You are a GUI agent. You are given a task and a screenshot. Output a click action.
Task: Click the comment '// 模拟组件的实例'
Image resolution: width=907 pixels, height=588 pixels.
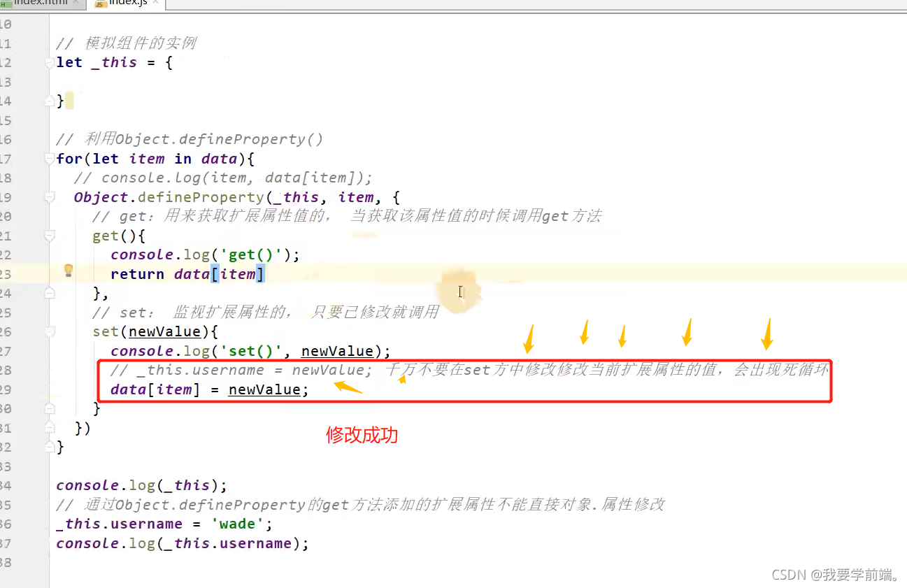(126, 43)
